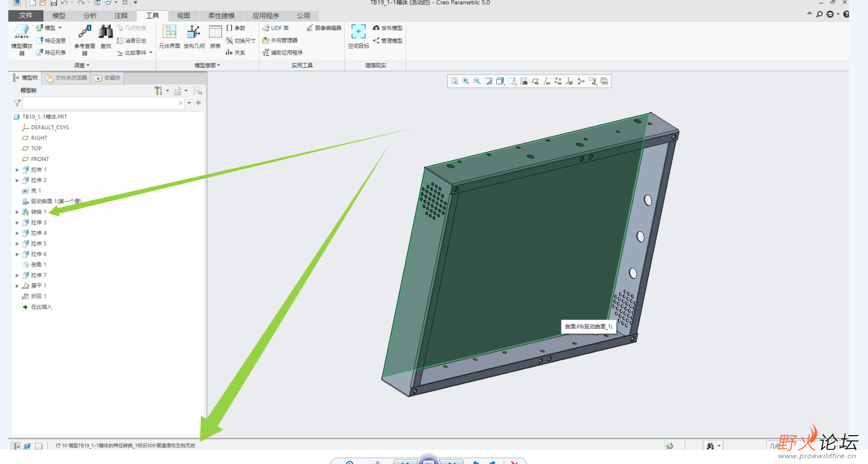The image size is (868, 464).
Task: Click the zoom in magnifier icon
Action: pyautogui.click(x=466, y=81)
